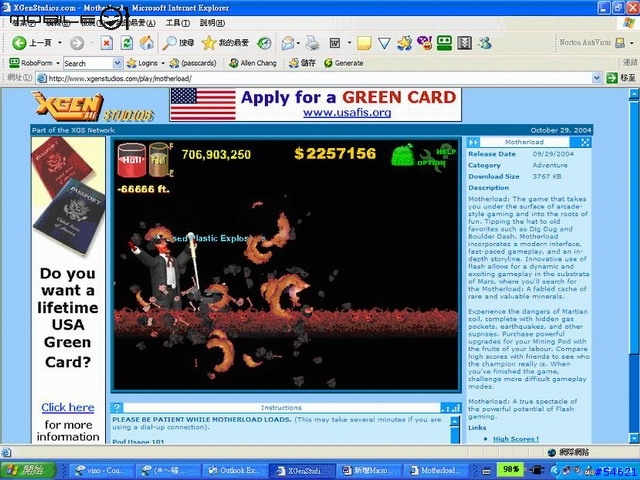The height and width of the screenshot is (480, 640).
Task: Follow the www.usafis.org link in banner
Action: [347, 113]
